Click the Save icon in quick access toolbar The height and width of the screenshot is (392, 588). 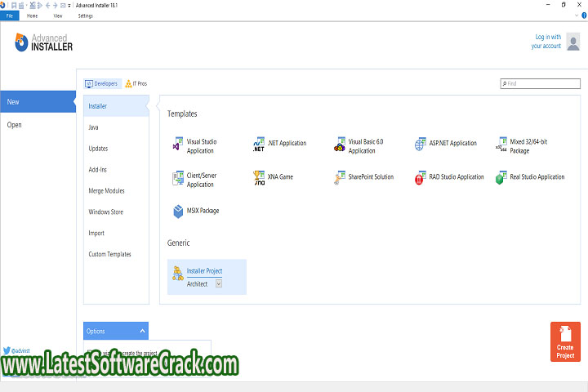coord(14,5)
